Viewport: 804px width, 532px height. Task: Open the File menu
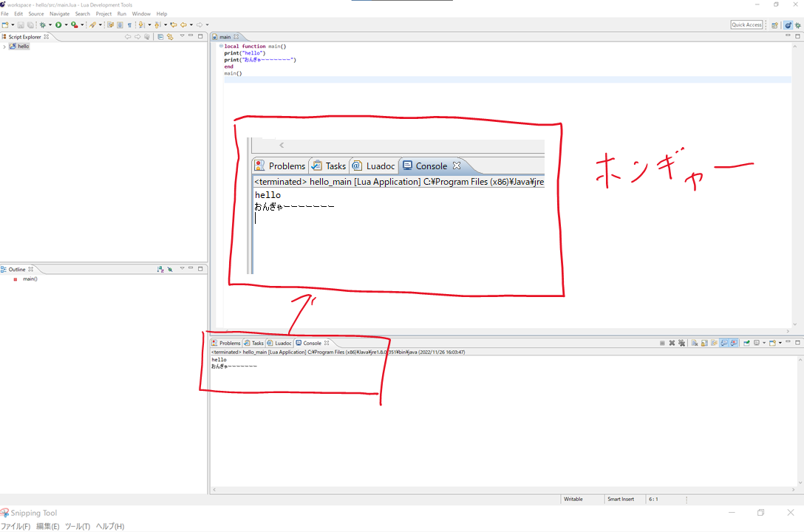point(4,14)
